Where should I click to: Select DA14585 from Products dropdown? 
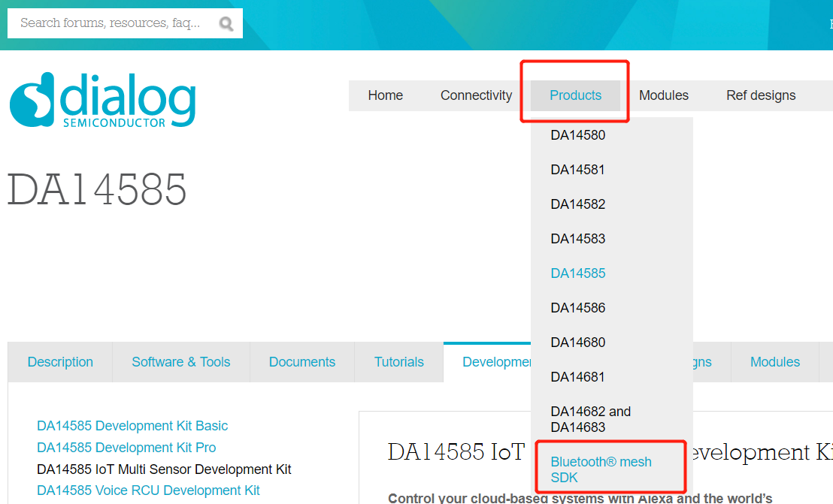[x=578, y=273]
